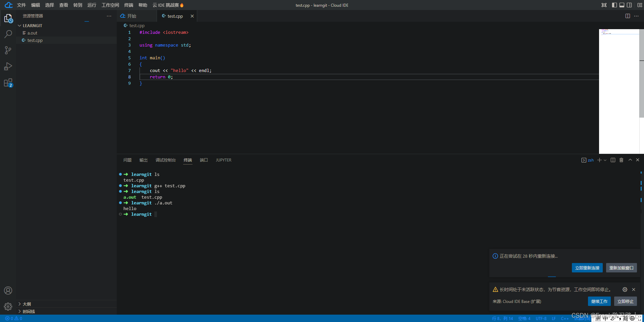Open the 选择 menu
This screenshot has height=322, width=644.
click(x=50, y=5)
